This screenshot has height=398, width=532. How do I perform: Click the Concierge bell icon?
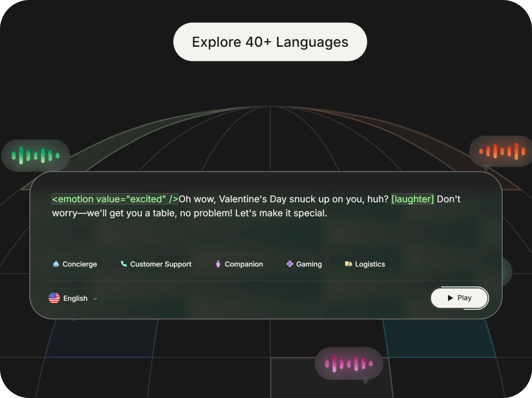click(56, 264)
